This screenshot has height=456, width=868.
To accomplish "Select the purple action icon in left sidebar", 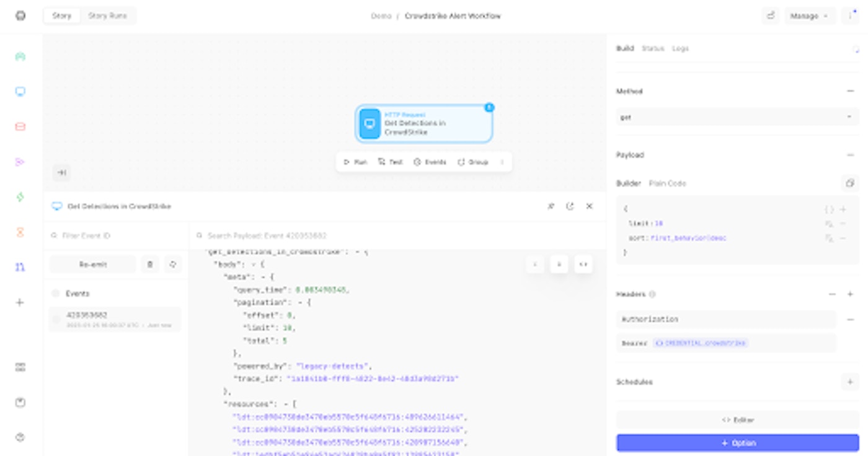I will click(20, 162).
